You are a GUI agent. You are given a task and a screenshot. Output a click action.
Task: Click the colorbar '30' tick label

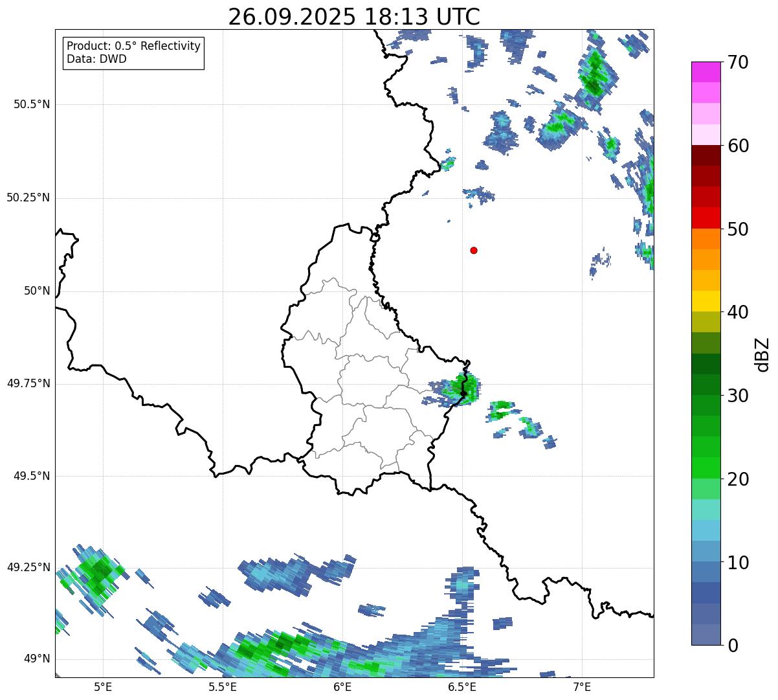pyautogui.click(x=738, y=396)
